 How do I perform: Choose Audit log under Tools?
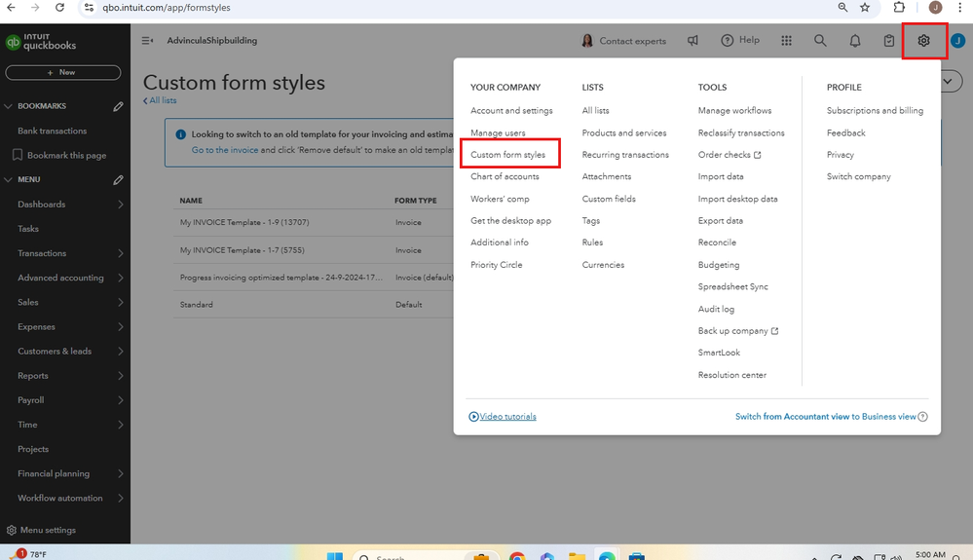716,309
